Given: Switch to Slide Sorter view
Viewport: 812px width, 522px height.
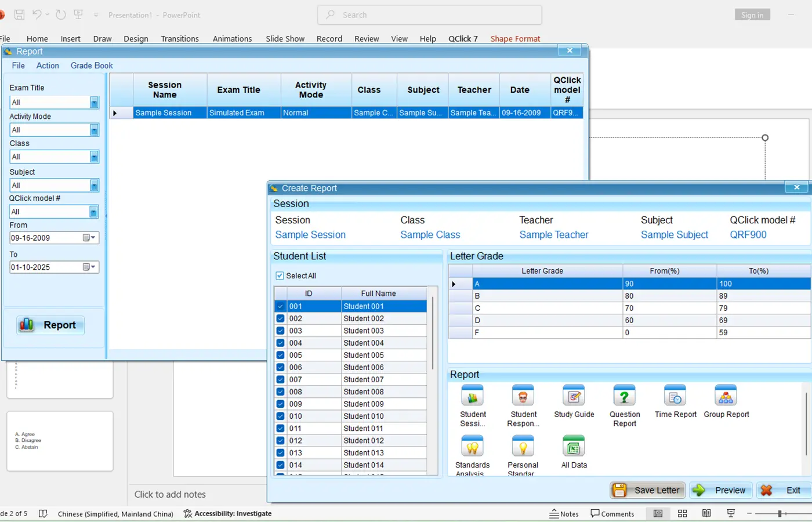Looking at the screenshot, I should coord(682,513).
